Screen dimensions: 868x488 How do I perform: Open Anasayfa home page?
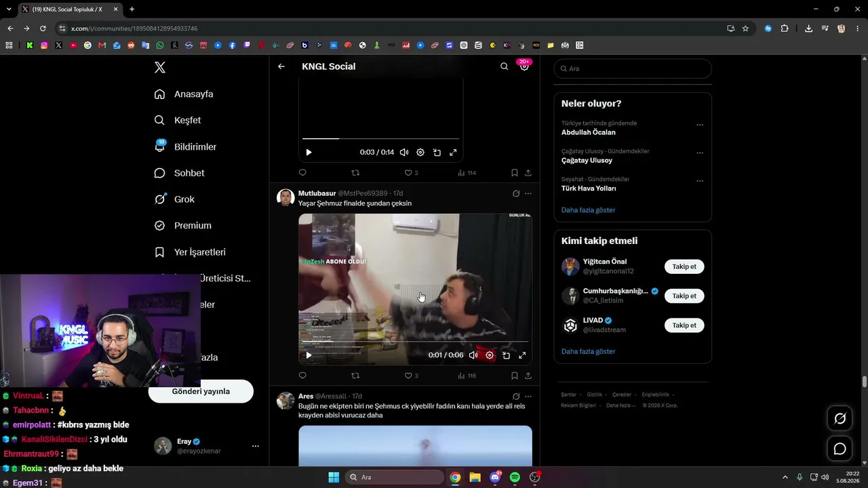coord(184,94)
